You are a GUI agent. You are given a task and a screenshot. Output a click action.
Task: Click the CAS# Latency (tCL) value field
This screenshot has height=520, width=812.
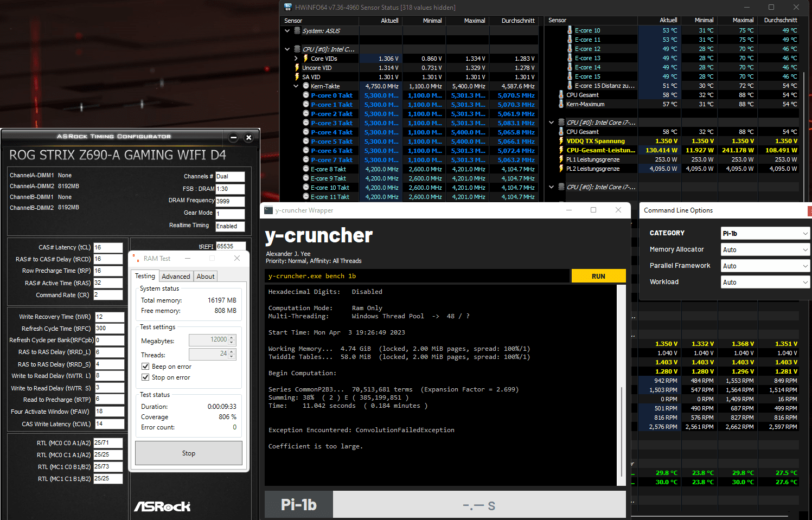(108, 248)
